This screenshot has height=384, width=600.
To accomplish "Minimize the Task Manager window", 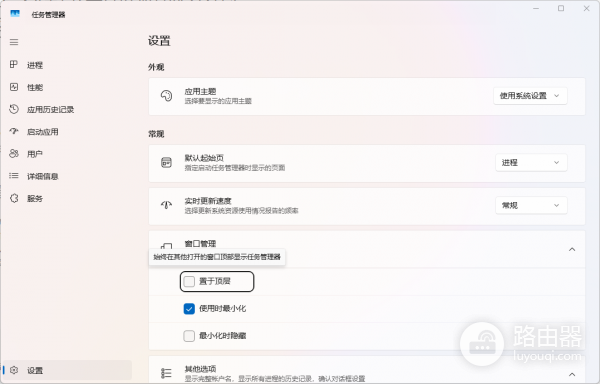I will [x=536, y=8].
